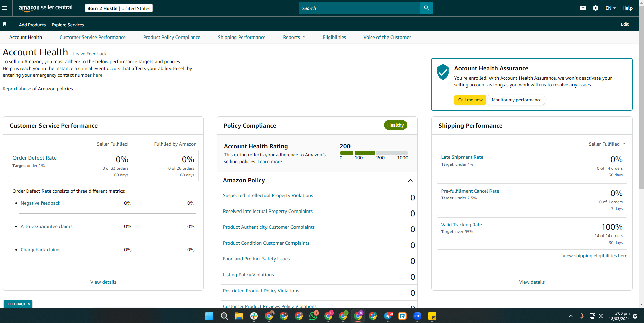Viewport: 644px width, 323px height.
Task: Open the Reports dropdown menu
Action: [294, 37]
